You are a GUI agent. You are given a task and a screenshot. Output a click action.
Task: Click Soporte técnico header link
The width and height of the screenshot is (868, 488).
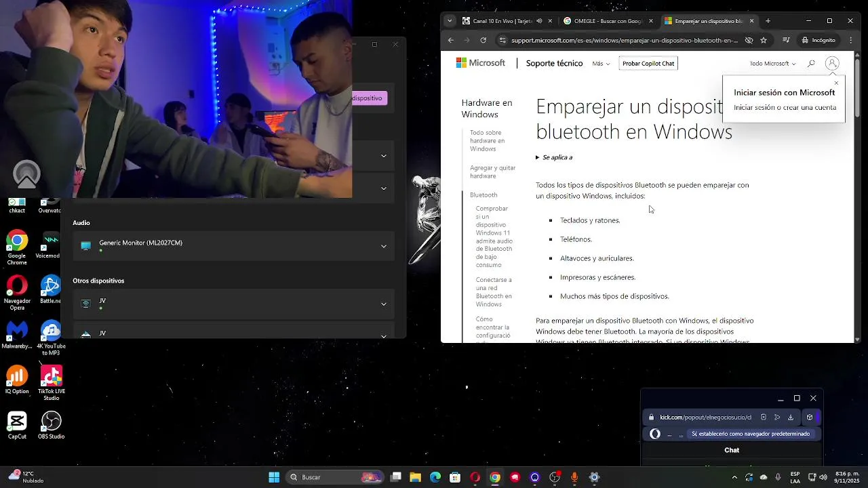[x=554, y=63]
